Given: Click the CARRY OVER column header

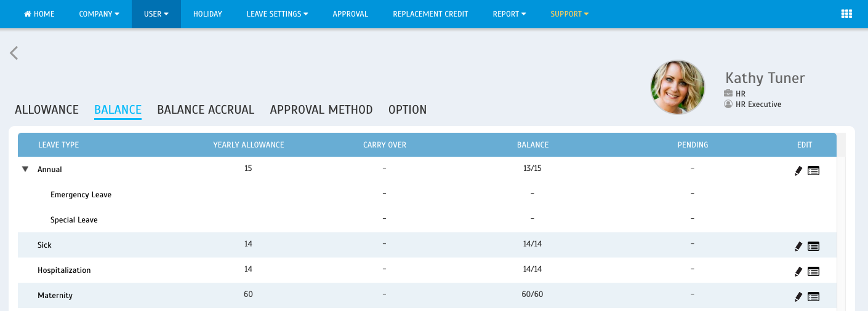Looking at the screenshot, I should tap(385, 145).
